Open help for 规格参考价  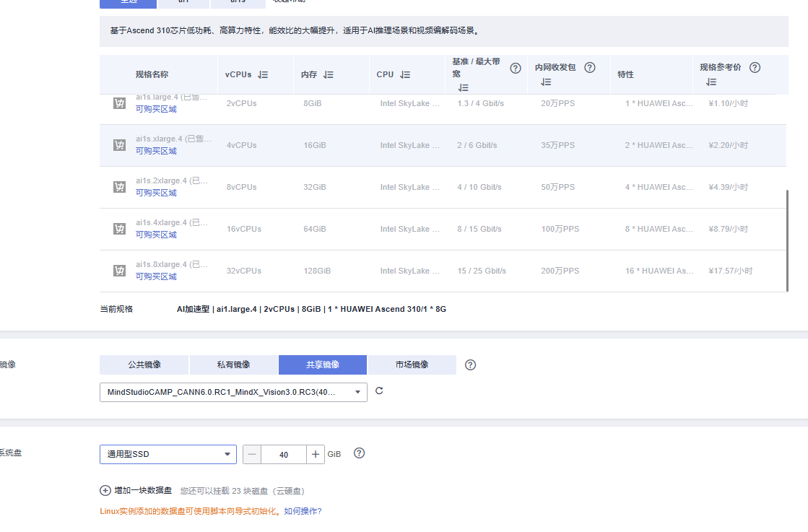755,67
